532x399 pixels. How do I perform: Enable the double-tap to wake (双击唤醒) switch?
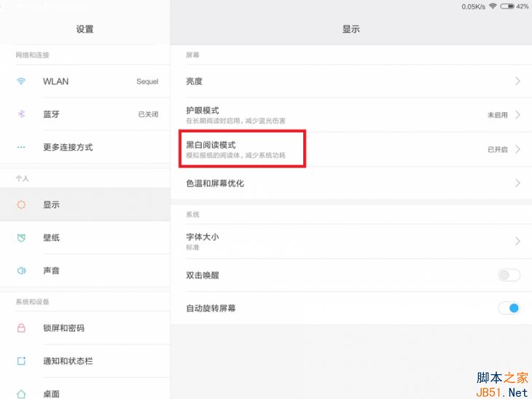coord(509,275)
